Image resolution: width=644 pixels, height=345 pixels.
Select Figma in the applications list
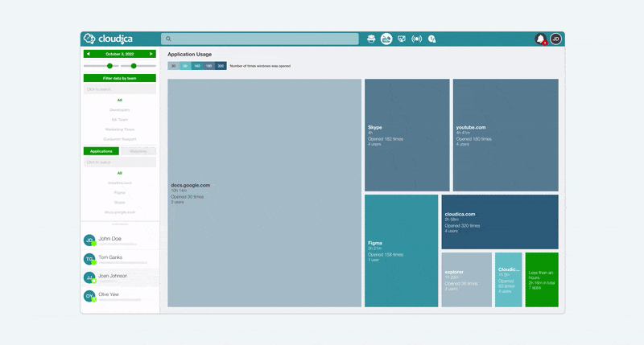pyautogui.click(x=119, y=192)
